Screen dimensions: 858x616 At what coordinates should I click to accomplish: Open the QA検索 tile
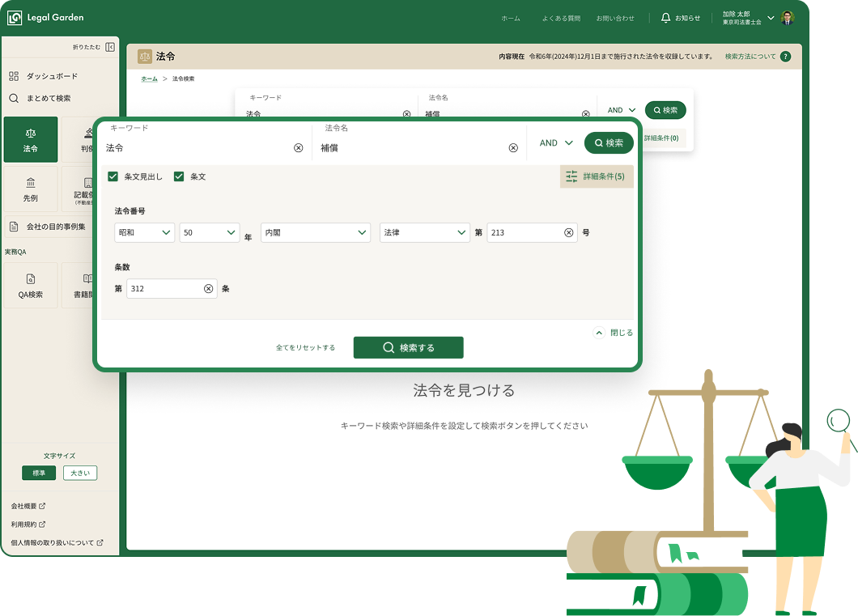(31, 286)
